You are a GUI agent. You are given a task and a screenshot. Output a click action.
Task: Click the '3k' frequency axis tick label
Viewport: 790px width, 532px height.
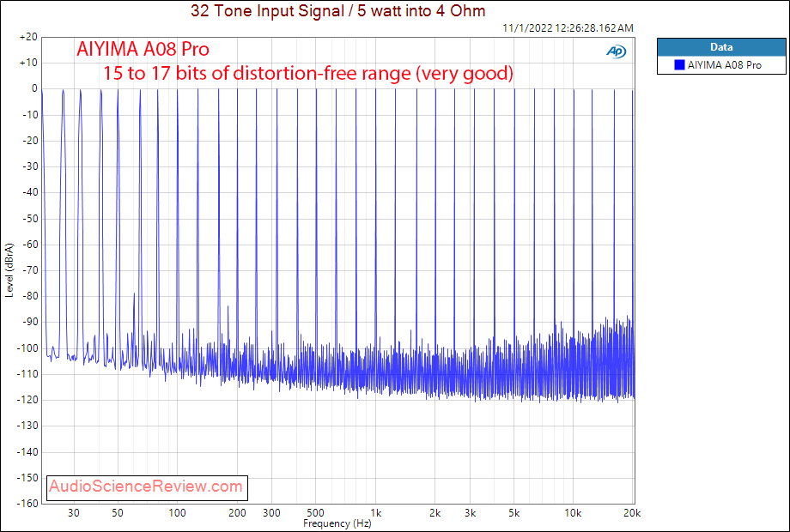[x=470, y=513]
